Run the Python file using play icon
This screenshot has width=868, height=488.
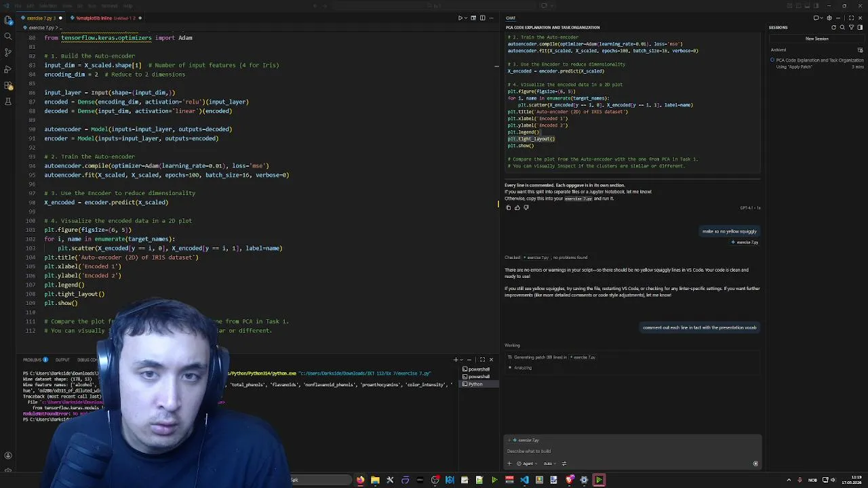(460, 18)
